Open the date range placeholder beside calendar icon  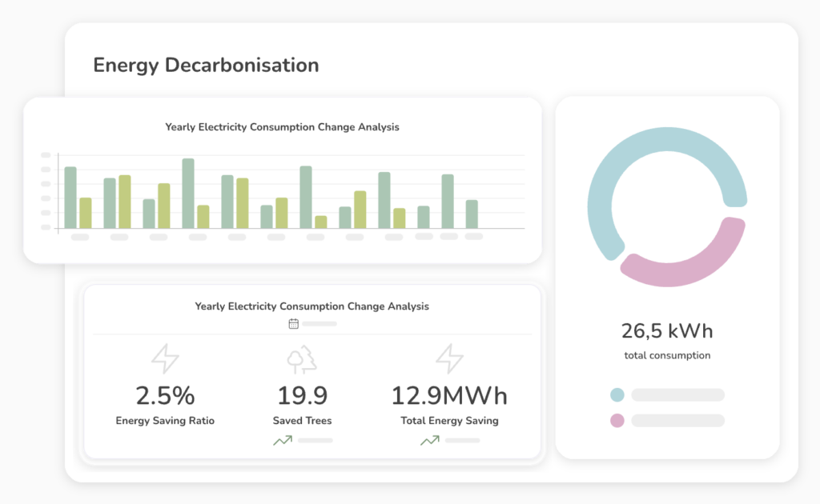coord(320,324)
